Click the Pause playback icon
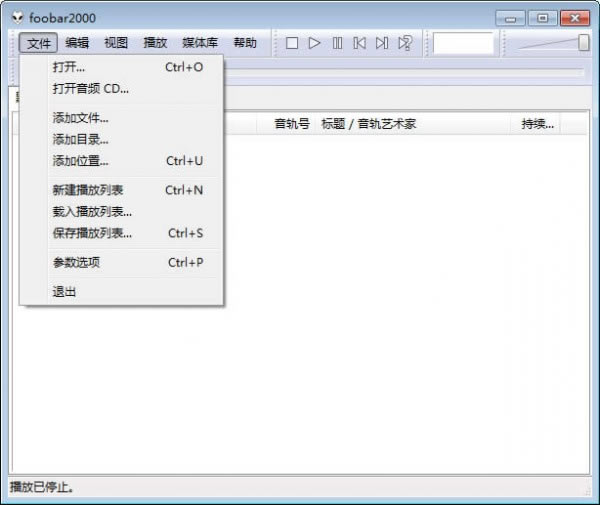This screenshot has width=600, height=505. coord(337,43)
